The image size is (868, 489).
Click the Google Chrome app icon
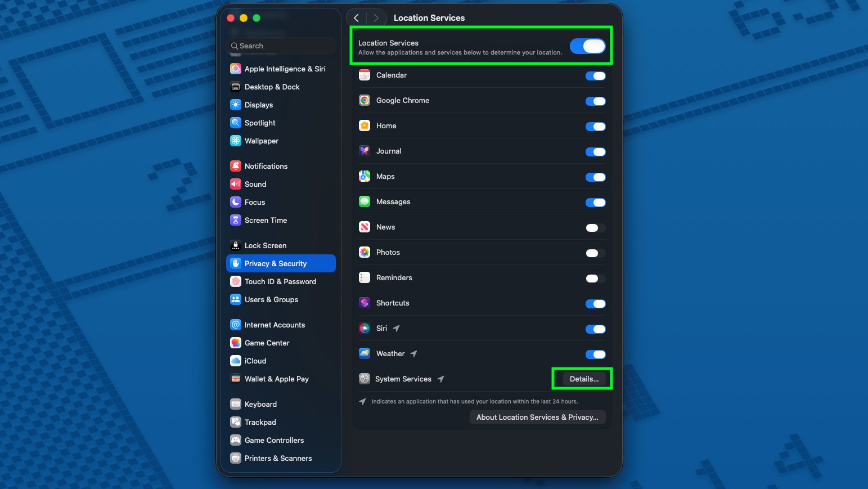(x=365, y=100)
